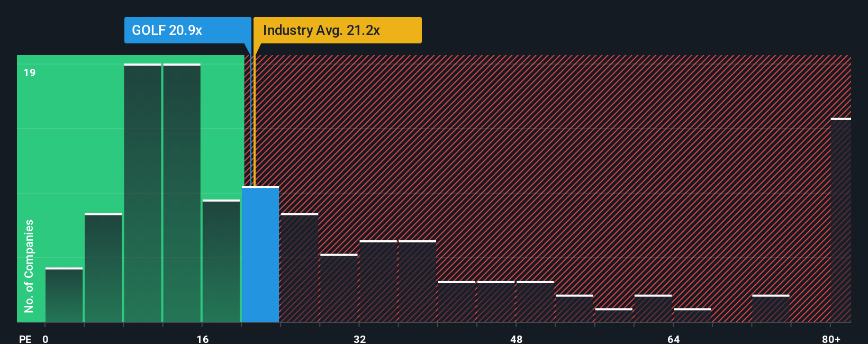Screen dimensions: 868x344
Task: Click the 32 label on PE axis
Action: [x=359, y=339]
